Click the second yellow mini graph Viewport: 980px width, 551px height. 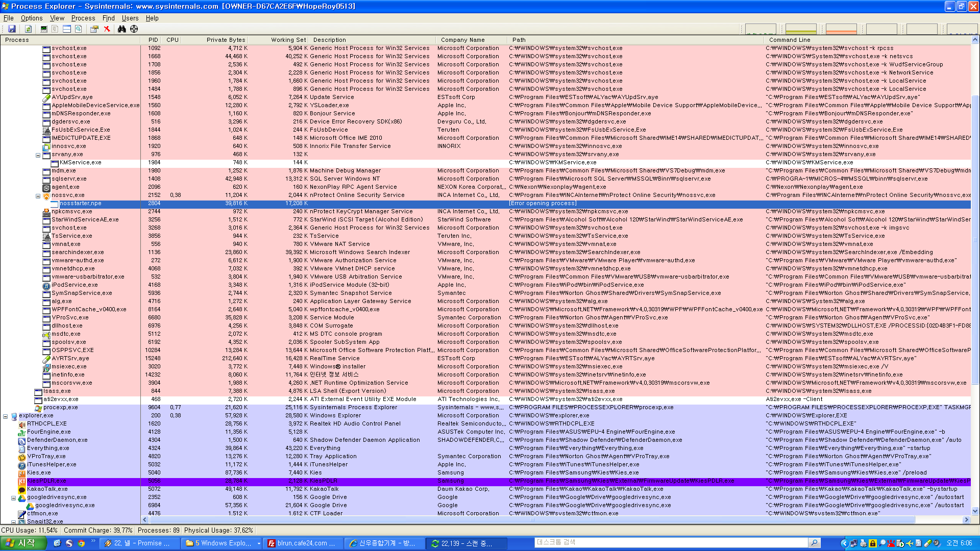coord(801,29)
